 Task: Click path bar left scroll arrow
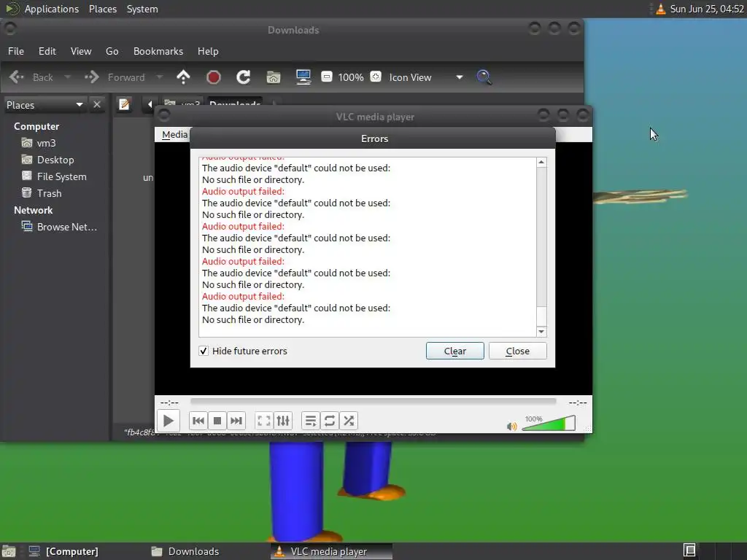150,104
